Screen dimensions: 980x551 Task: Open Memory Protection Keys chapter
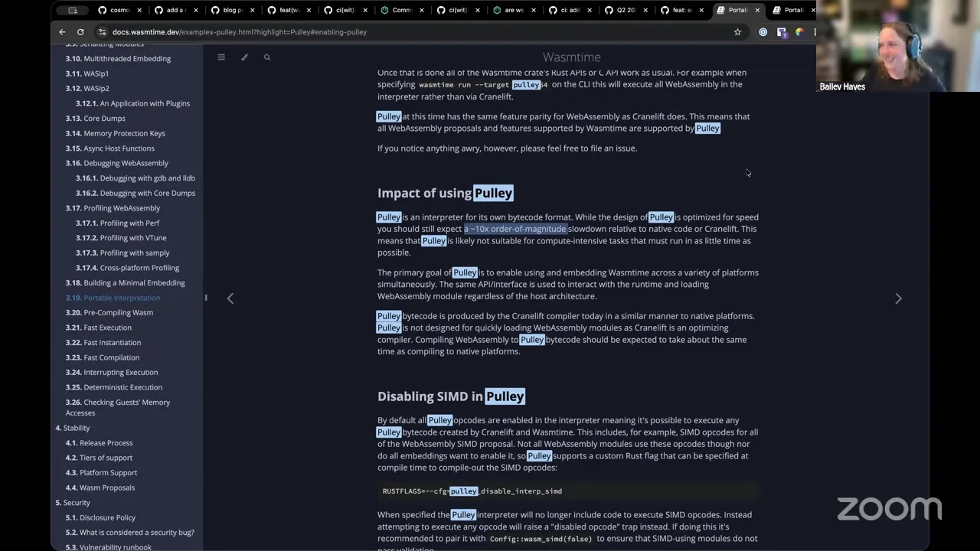point(115,133)
